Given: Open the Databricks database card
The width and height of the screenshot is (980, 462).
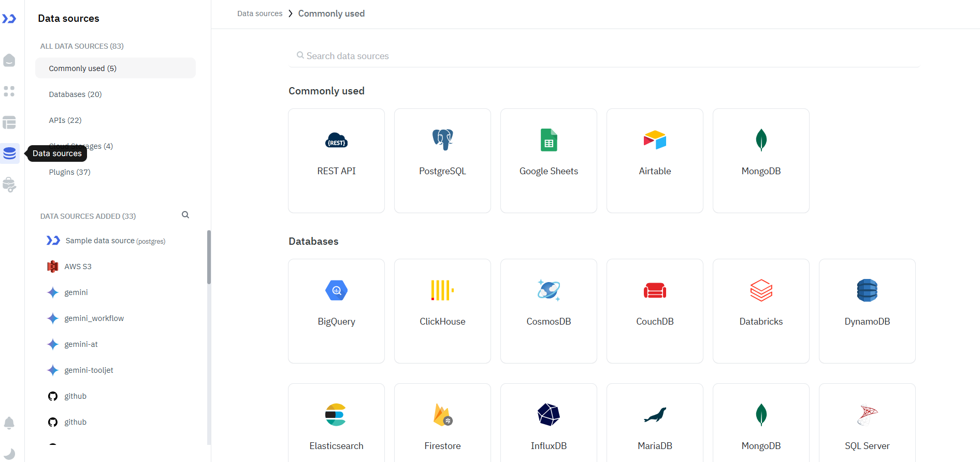Looking at the screenshot, I should pos(761,311).
